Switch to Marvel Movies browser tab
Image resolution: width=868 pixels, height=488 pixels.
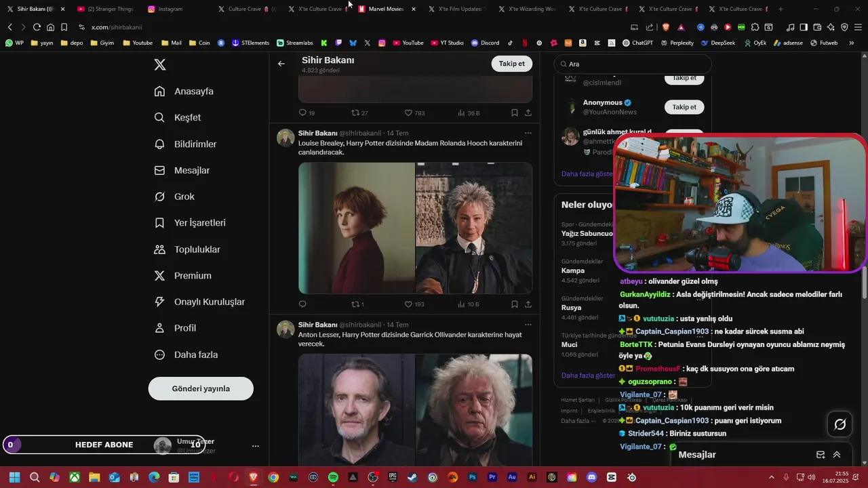[387, 9]
